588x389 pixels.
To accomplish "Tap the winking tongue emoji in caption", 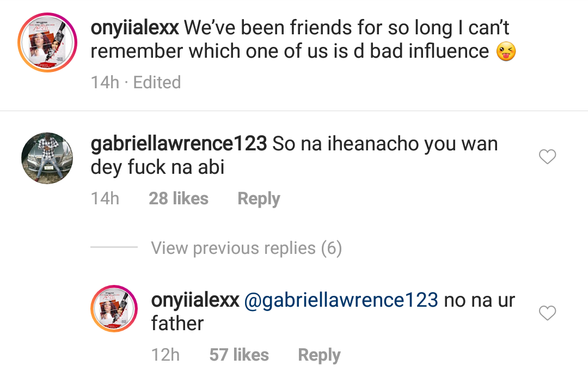I will (x=506, y=52).
